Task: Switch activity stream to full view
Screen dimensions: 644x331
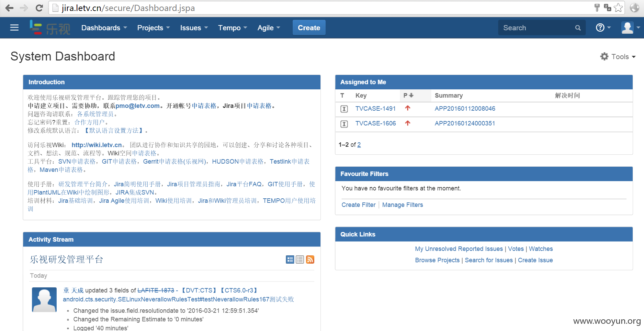Action: [x=290, y=260]
